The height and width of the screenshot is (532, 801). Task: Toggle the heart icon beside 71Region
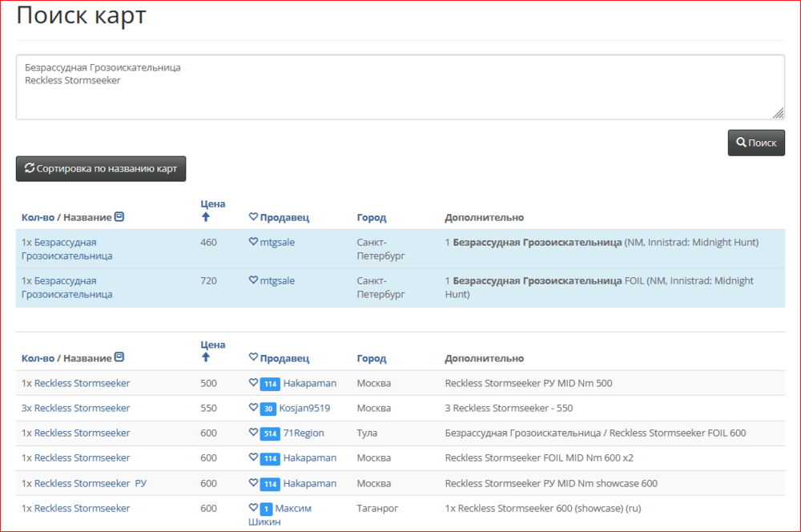[253, 433]
